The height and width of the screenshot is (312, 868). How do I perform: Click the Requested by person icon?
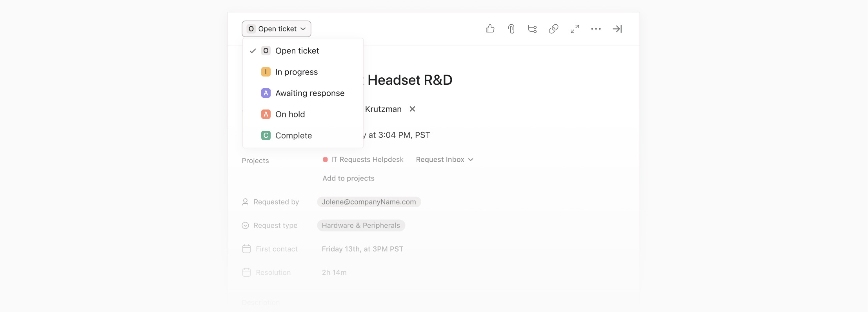pyautogui.click(x=245, y=202)
